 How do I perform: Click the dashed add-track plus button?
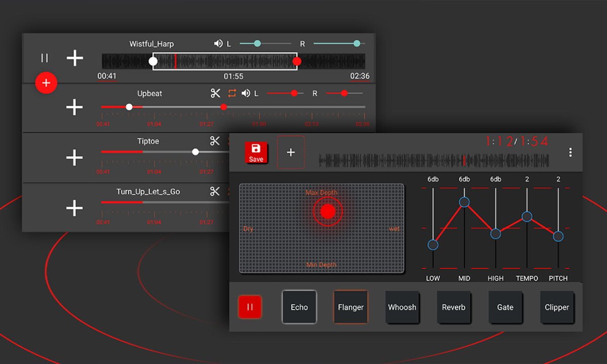point(291,152)
